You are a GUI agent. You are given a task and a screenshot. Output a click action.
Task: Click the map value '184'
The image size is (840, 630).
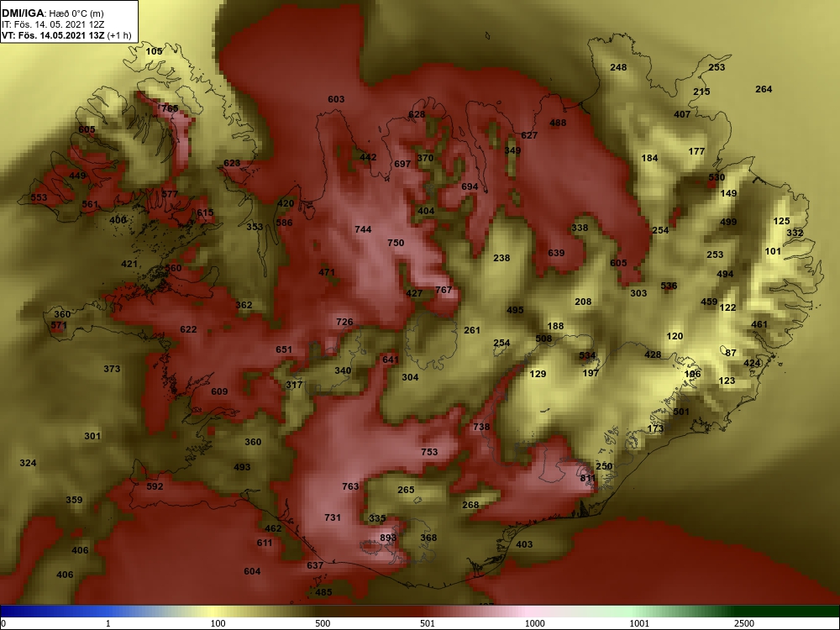click(x=649, y=158)
